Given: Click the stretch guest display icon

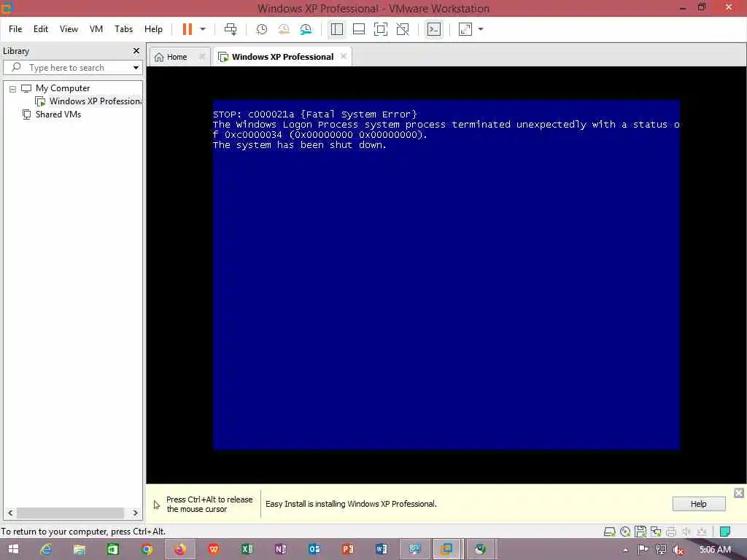Looking at the screenshot, I should (465, 29).
